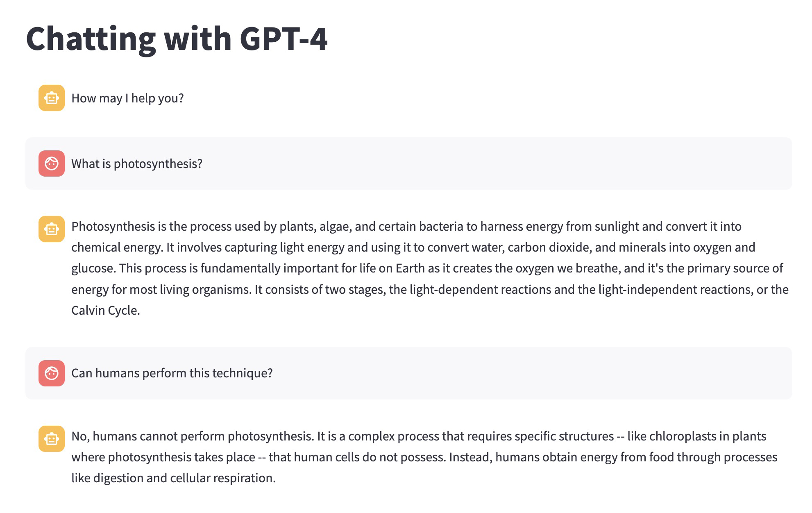Click the line starting "chemical energy. It involves"

pyautogui.click(x=413, y=247)
